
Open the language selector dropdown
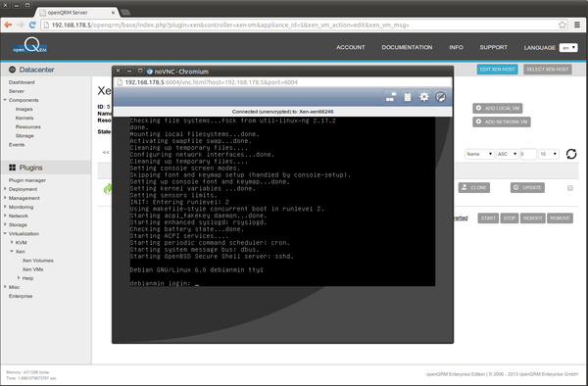coord(568,48)
